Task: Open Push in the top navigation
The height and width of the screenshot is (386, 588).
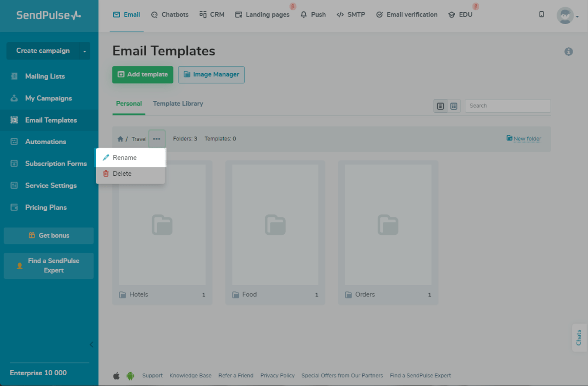Action: coord(313,15)
